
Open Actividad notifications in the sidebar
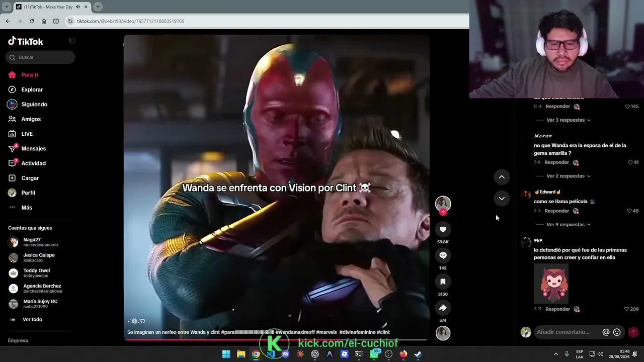coord(33,163)
